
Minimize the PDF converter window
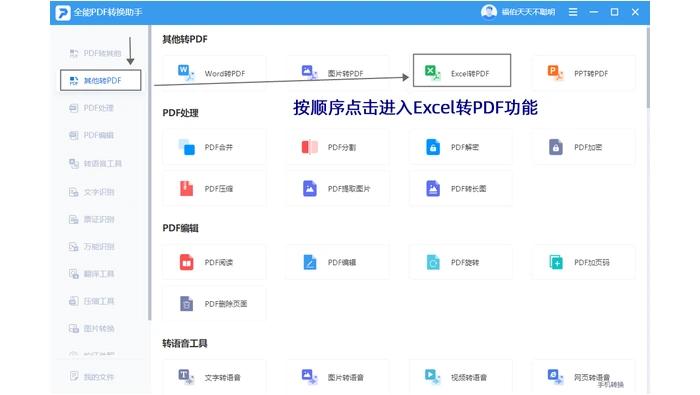click(x=593, y=12)
